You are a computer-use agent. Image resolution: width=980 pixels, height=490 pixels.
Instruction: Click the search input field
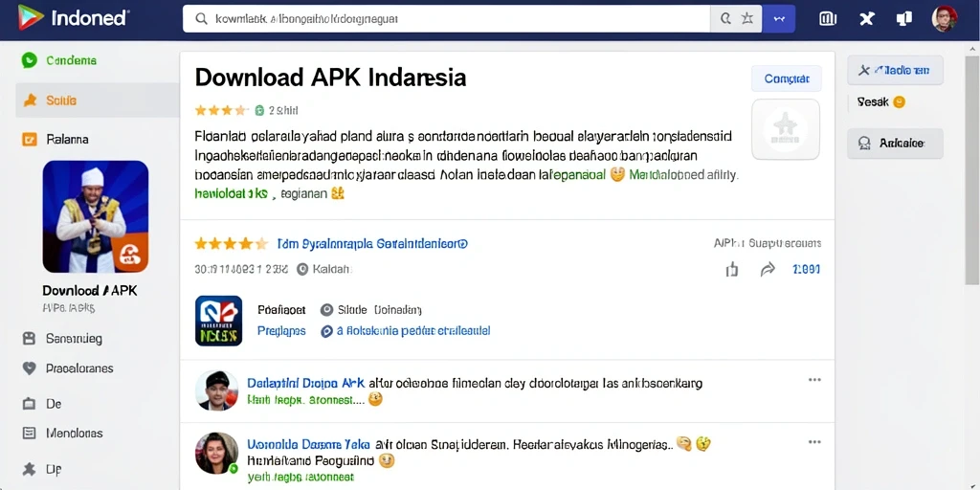[446, 19]
